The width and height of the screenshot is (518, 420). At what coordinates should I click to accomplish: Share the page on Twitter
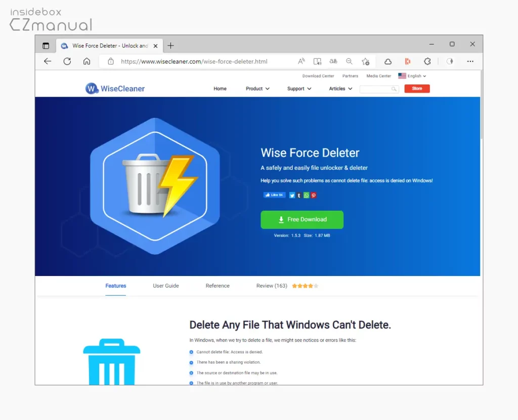292,195
